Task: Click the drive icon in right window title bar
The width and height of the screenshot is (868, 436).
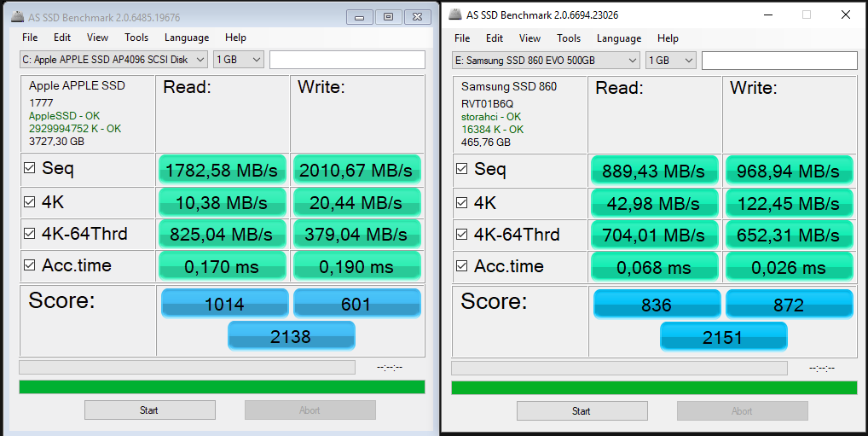Action: click(455, 15)
